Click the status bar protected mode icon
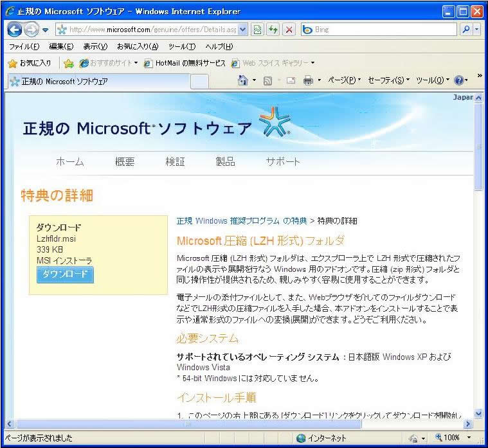Image resolution: width=488 pixels, height=448 pixels. pyautogui.click(x=413, y=438)
